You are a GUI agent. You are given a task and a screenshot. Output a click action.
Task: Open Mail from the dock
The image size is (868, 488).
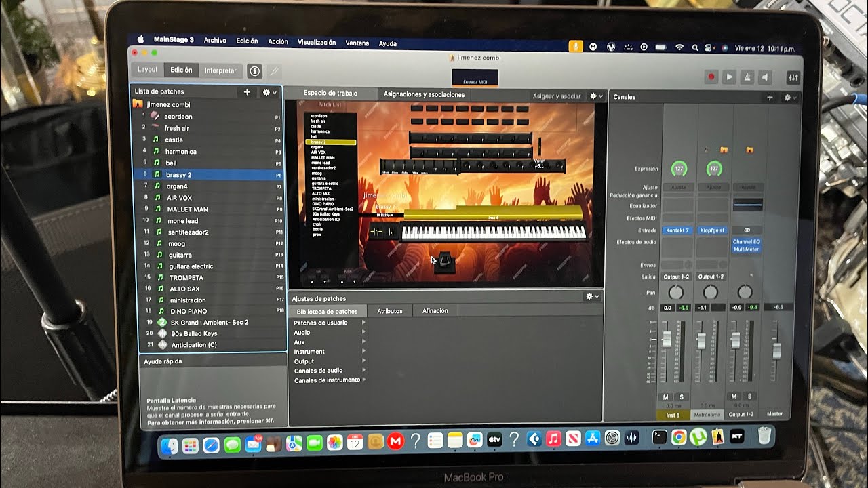tap(253, 445)
